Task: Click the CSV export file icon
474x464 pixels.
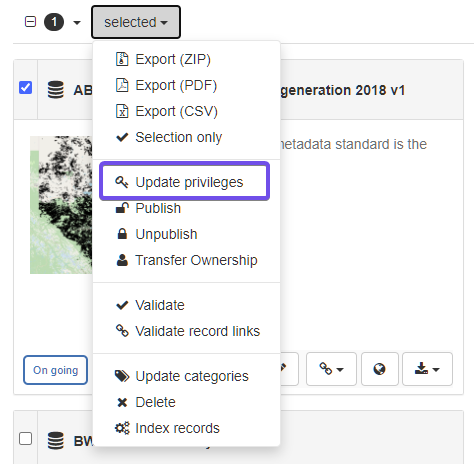Action: (x=122, y=111)
